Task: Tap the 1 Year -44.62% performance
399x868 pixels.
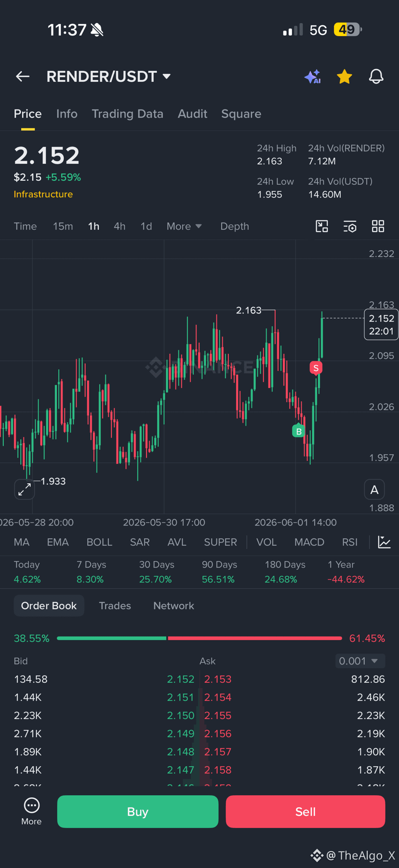Action: pos(346,572)
